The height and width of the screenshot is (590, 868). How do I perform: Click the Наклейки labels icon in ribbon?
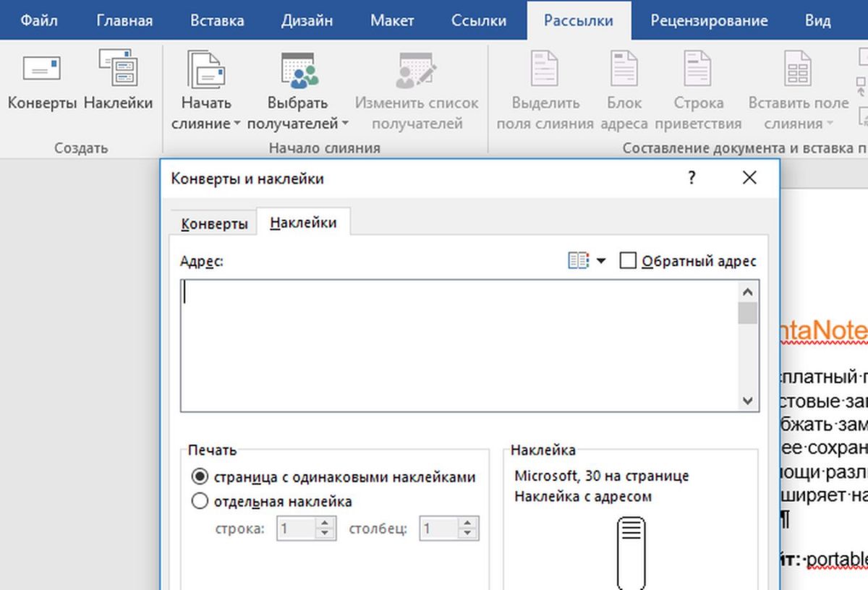pyautogui.click(x=118, y=69)
